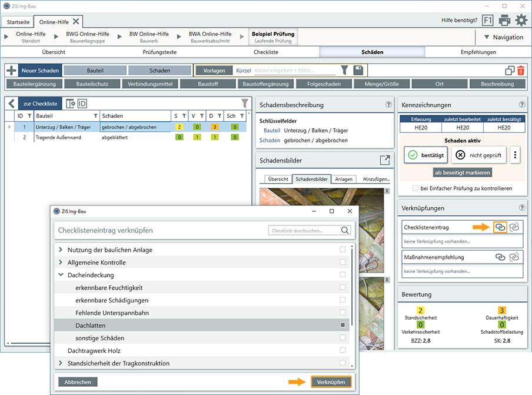Check the Fehlende Unterspannbahn checkbox
Image resolution: width=532 pixels, height=395 pixels.
(x=343, y=313)
